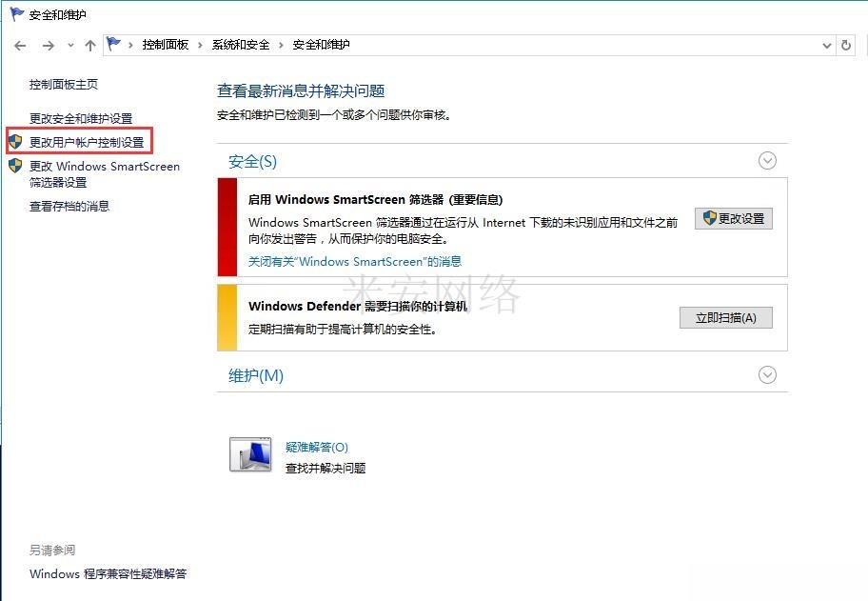Viewport: 868px width, 601px height.
Task: Open Windows 程序兼容性疑难解答 link
Action: 108,574
